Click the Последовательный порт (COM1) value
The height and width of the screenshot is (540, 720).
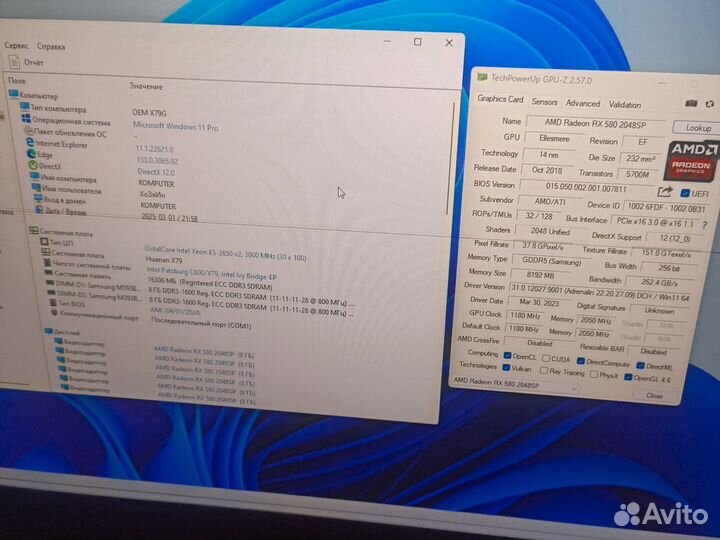[x=201, y=323]
